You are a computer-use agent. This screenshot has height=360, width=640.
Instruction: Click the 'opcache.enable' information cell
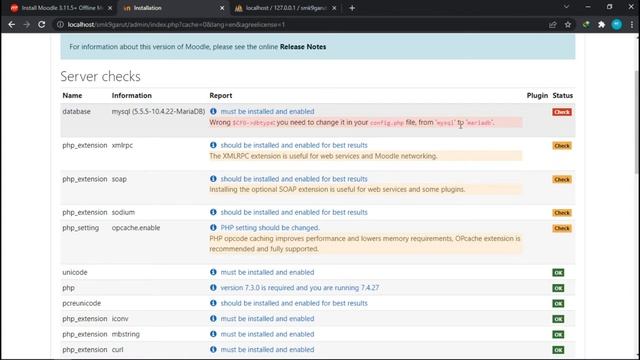[136, 228]
